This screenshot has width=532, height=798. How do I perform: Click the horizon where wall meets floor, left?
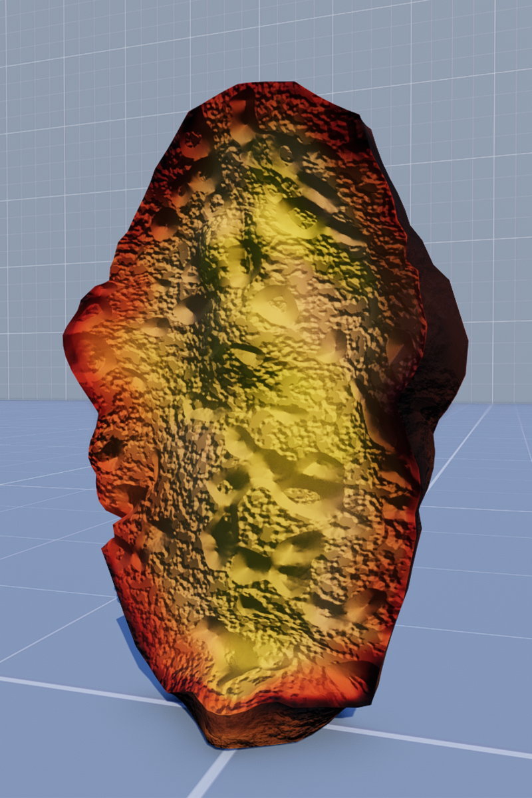point(33,400)
